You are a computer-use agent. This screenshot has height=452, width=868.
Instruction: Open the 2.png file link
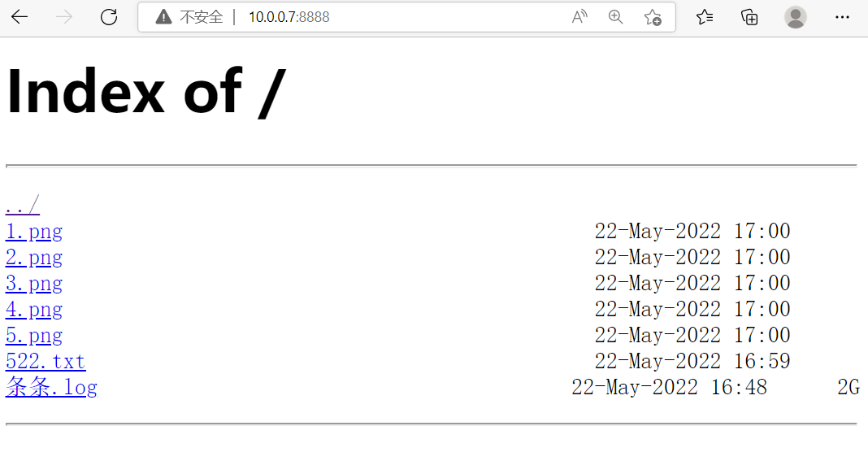[x=33, y=258]
